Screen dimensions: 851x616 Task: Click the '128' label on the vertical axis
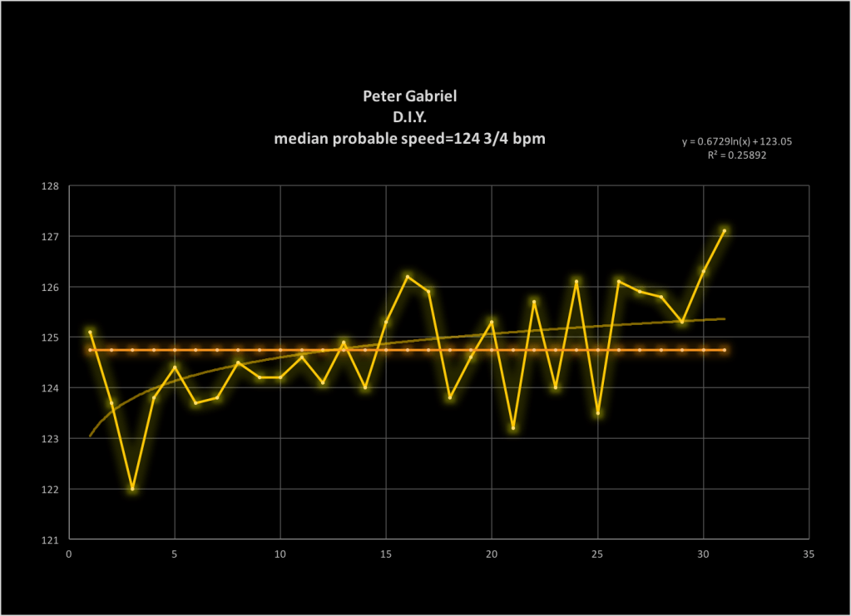click(x=52, y=186)
